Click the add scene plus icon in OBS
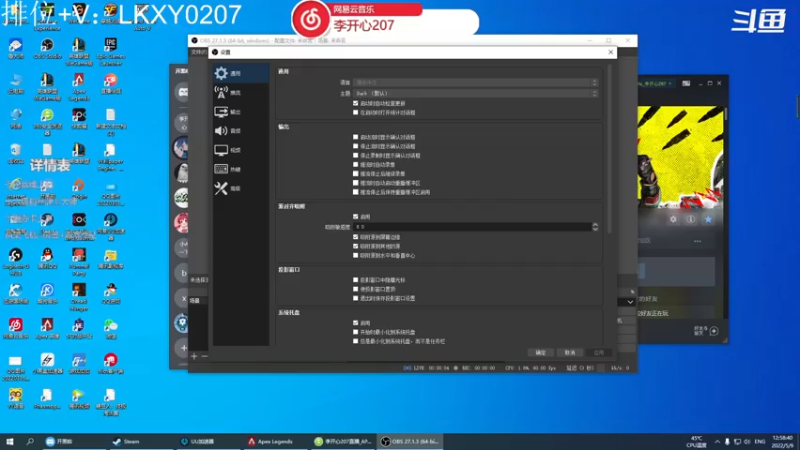This screenshot has width=800, height=450. click(x=194, y=356)
